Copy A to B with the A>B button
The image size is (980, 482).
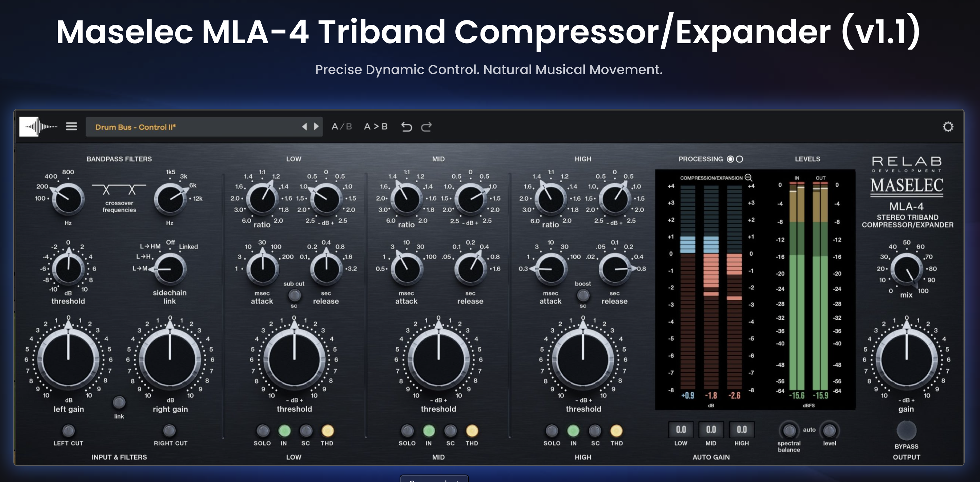pos(375,127)
